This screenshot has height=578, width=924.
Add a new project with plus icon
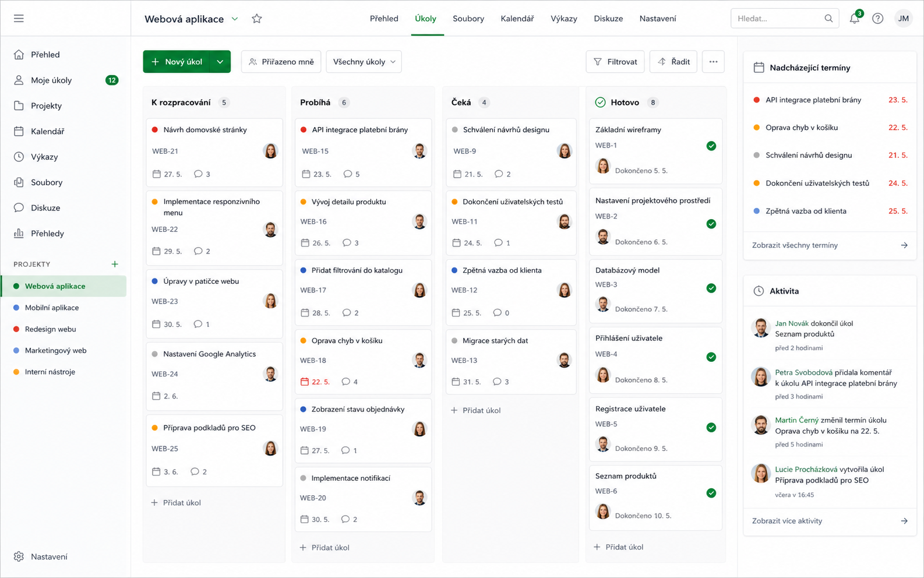click(x=115, y=264)
